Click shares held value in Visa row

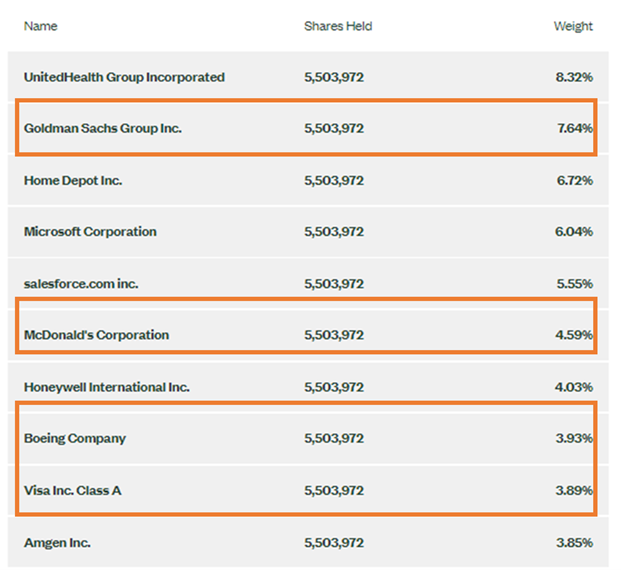pyautogui.click(x=334, y=491)
